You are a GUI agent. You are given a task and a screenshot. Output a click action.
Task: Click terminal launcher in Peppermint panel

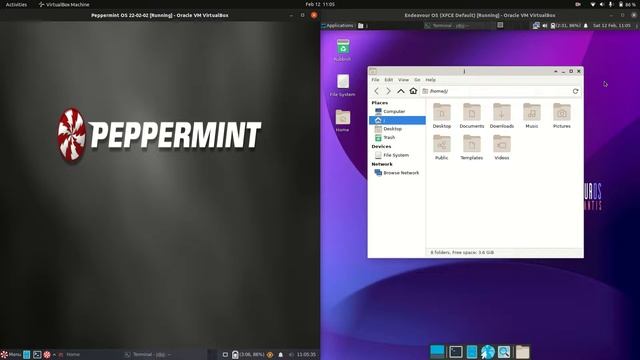click(37, 354)
